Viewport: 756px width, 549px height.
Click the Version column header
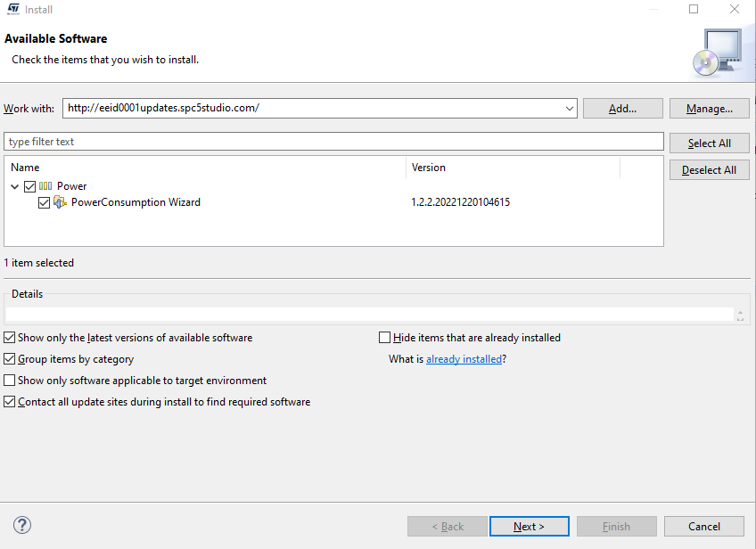513,168
